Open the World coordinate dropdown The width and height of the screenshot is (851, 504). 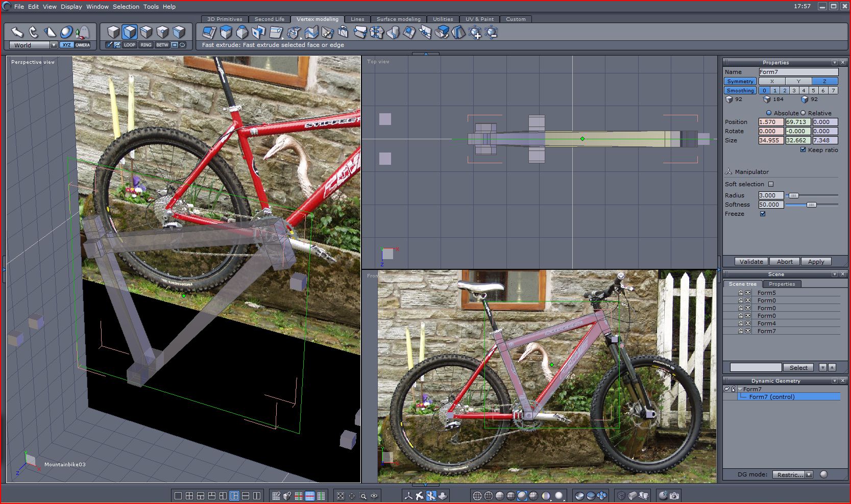click(54, 45)
